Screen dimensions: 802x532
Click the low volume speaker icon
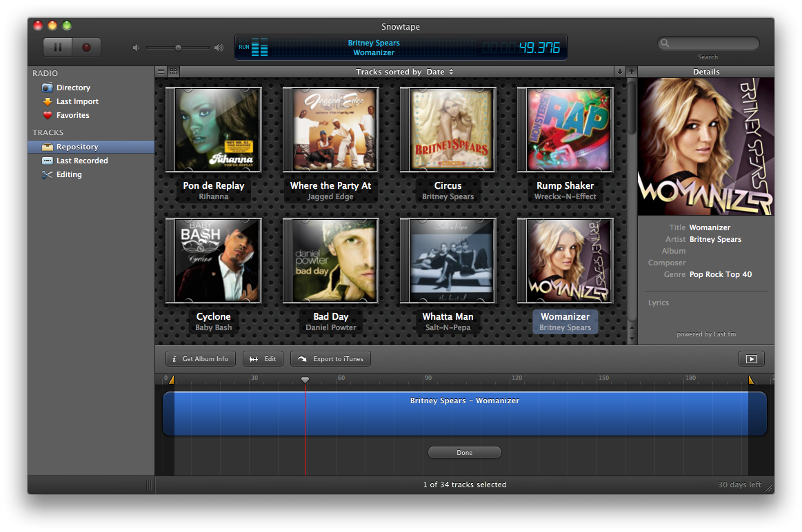coord(136,48)
